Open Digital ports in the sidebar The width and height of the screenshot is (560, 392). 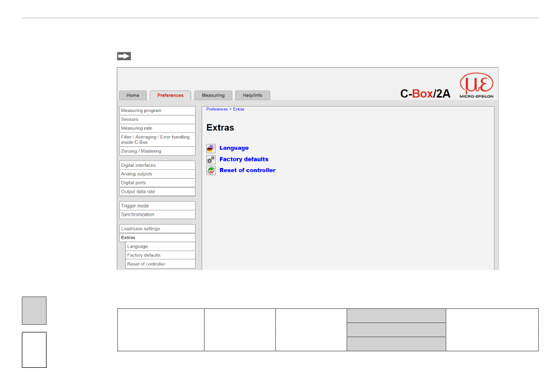pos(157,183)
